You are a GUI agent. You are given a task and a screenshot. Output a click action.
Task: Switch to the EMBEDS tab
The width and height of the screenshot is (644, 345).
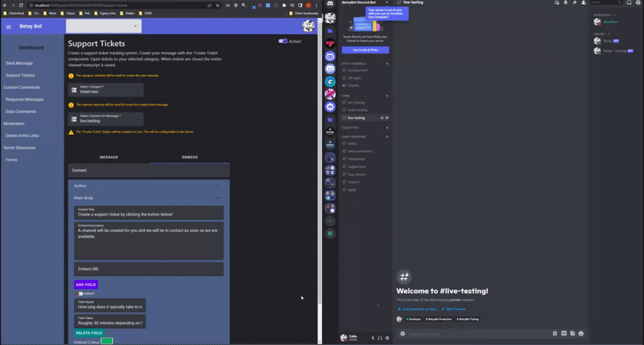click(x=190, y=157)
